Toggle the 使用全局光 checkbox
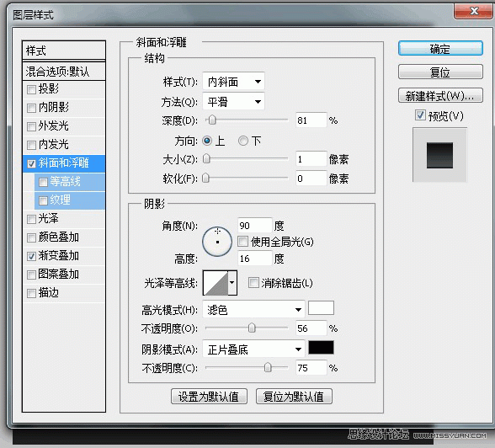Screen dimensions: 495x448 [x=242, y=242]
